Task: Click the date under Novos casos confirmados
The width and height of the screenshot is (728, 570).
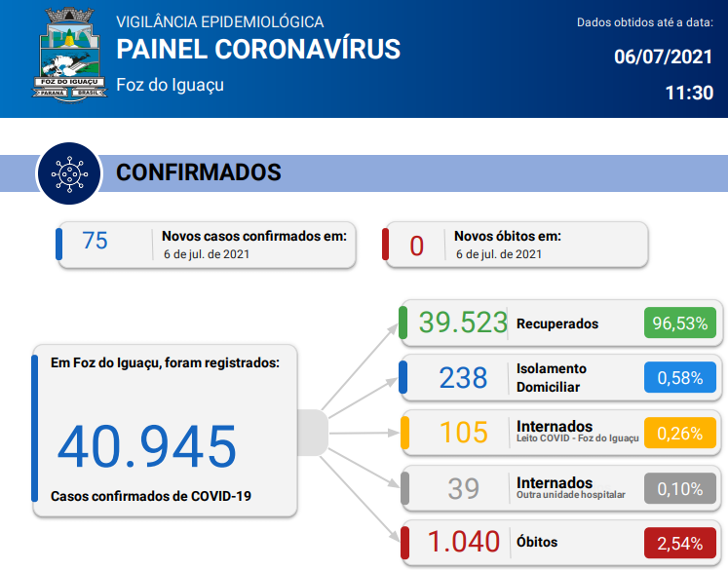Action: (x=207, y=254)
